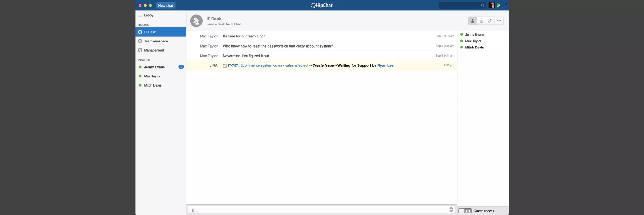Viewport: 644px width, 215px height.
Task: Select Jenny Evans in the members list
Action: [475, 35]
